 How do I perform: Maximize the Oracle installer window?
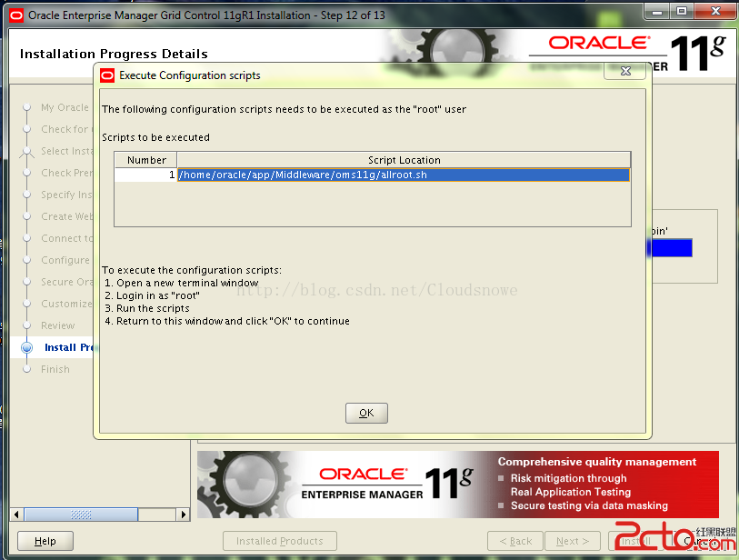pyautogui.click(x=682, y=12)
